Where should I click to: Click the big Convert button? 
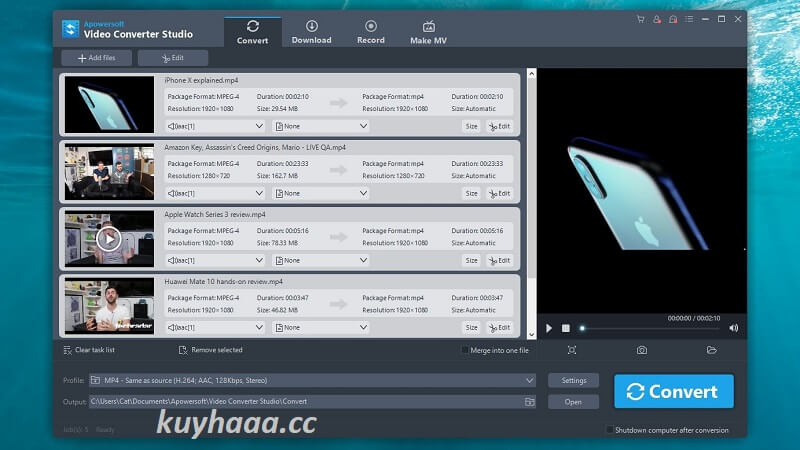coord(674,391)
